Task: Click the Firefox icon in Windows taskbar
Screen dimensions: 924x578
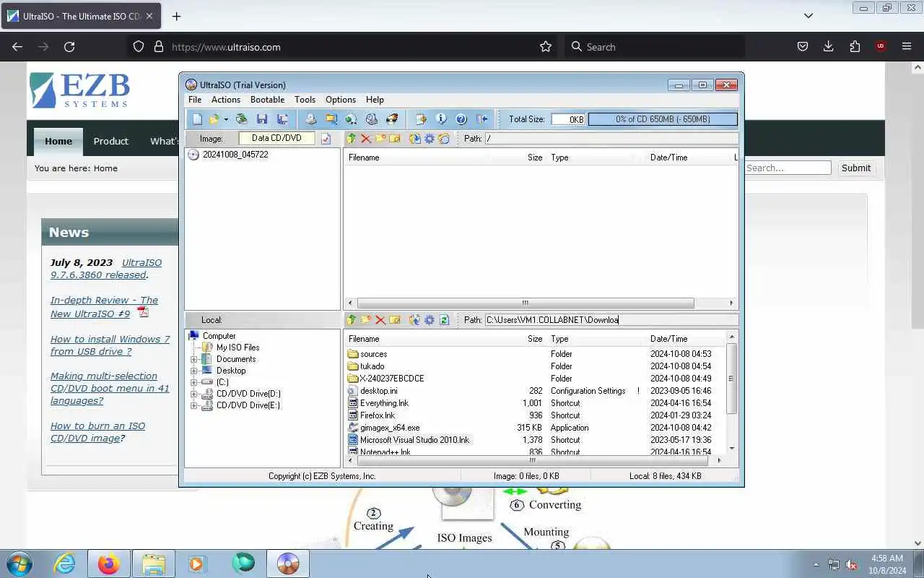Action: 109,564
